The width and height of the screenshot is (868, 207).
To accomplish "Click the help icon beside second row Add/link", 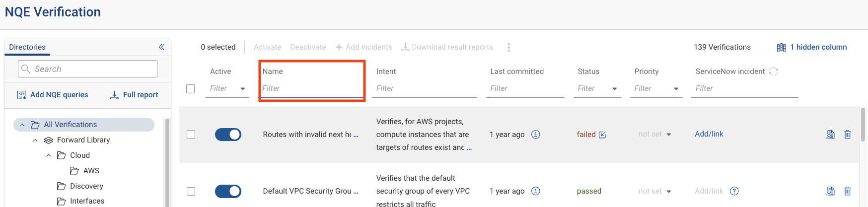I will pos(734,191).
